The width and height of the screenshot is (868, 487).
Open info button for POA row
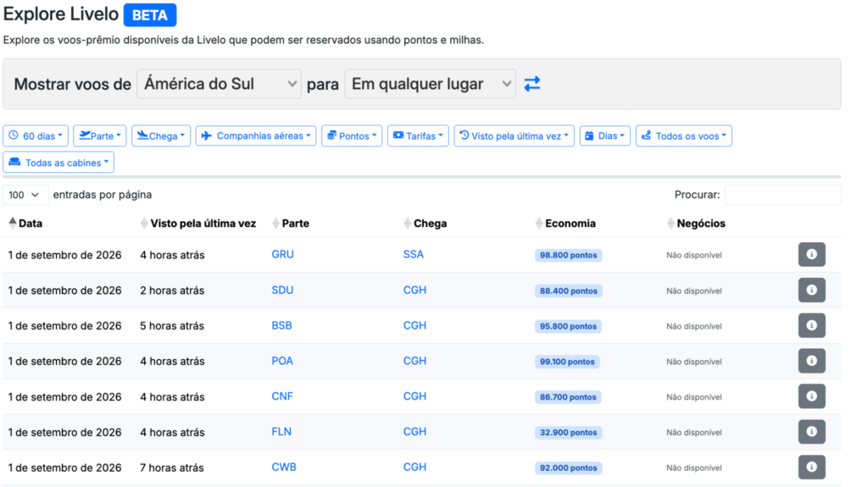[x=811, y=361]
